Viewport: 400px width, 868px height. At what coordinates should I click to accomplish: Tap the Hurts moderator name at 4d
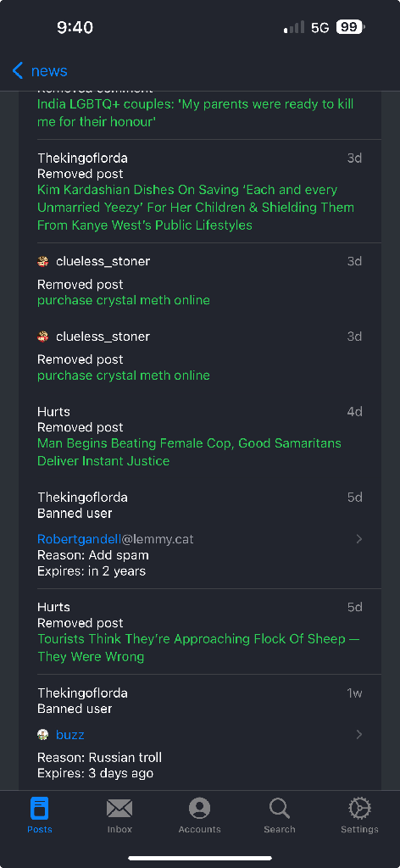click(53, 412)
